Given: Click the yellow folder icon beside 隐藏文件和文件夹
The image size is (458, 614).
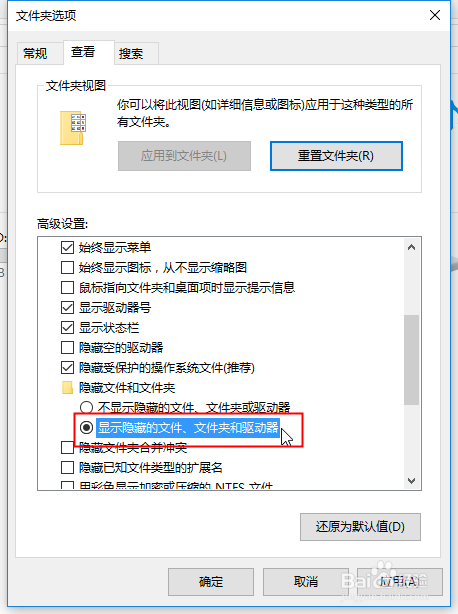Looking at the screenshot, I should tap(67, 388).
